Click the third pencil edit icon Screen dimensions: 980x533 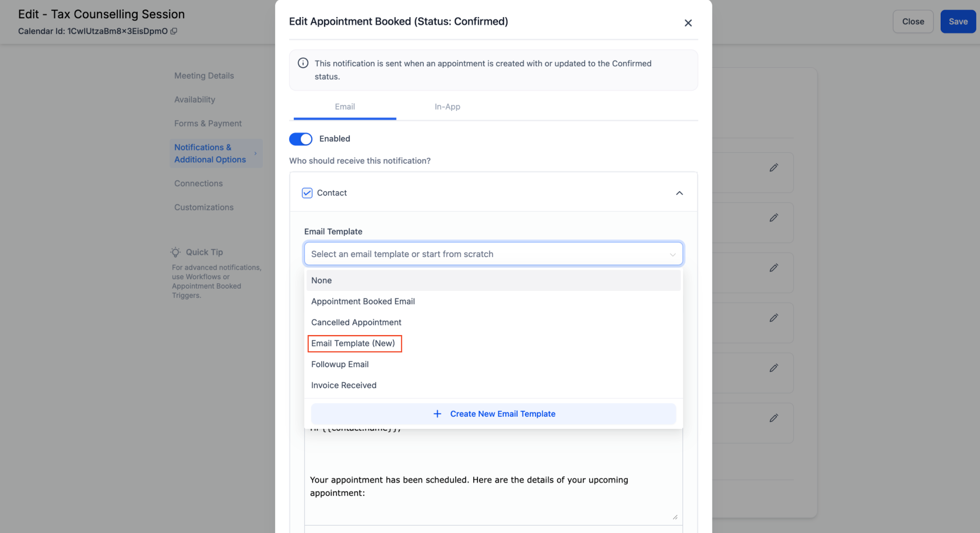[774, 268]
